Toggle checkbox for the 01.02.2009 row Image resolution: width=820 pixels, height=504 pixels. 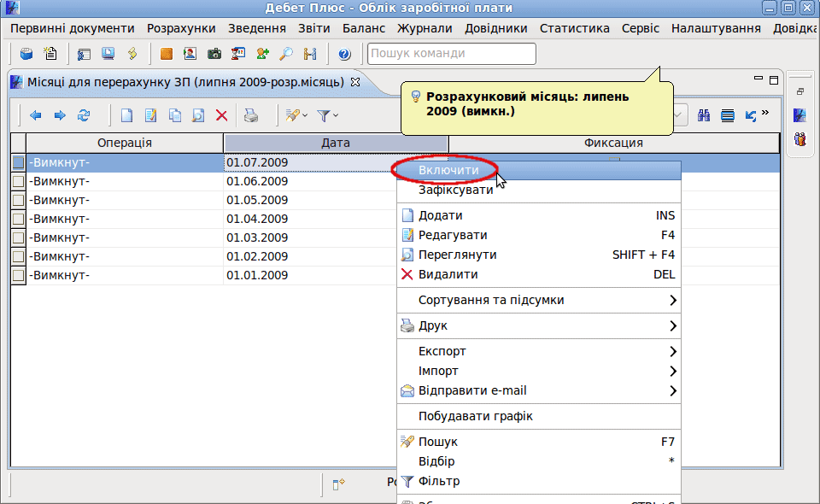[18, 257]
